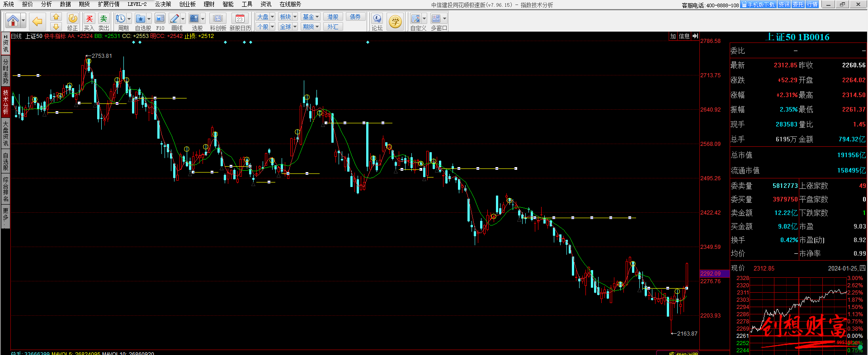Open the 在线服务 menu
Viewport: 868px width, 355px height.
point(290,4)
